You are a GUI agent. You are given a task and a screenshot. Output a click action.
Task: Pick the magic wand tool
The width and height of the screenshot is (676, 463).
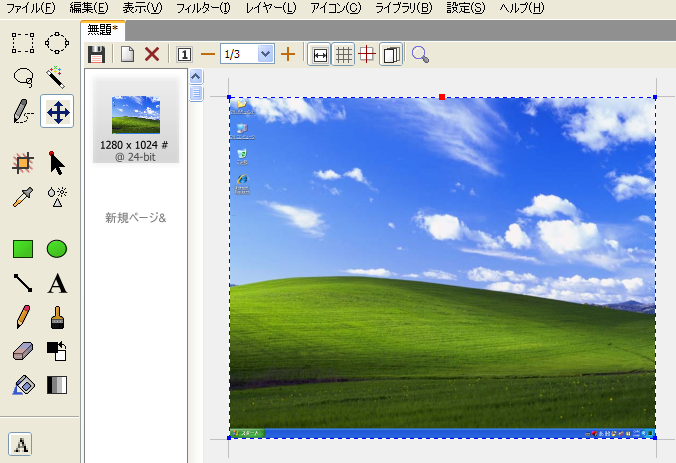coord(57,78)
